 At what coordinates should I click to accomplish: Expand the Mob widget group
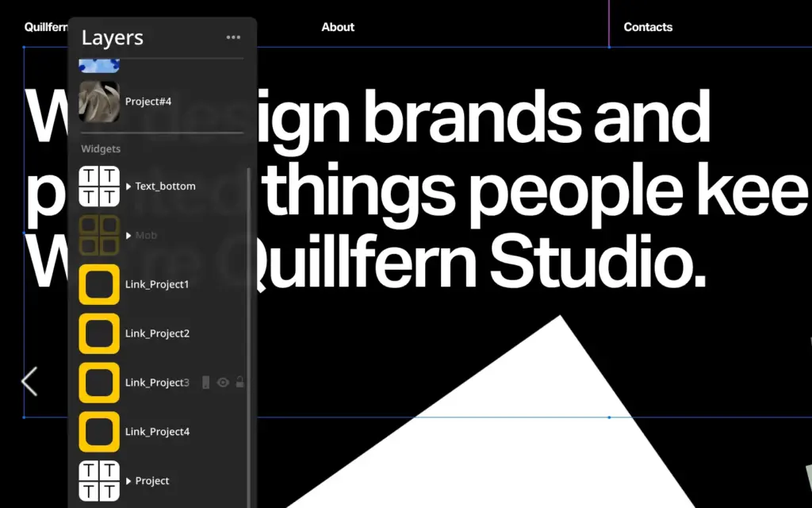[128, 235]
